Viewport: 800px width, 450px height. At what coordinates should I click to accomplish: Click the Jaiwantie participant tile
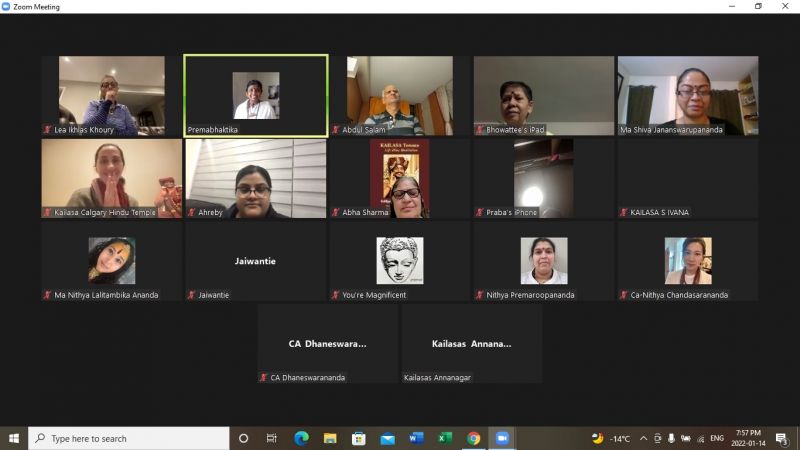256,261
